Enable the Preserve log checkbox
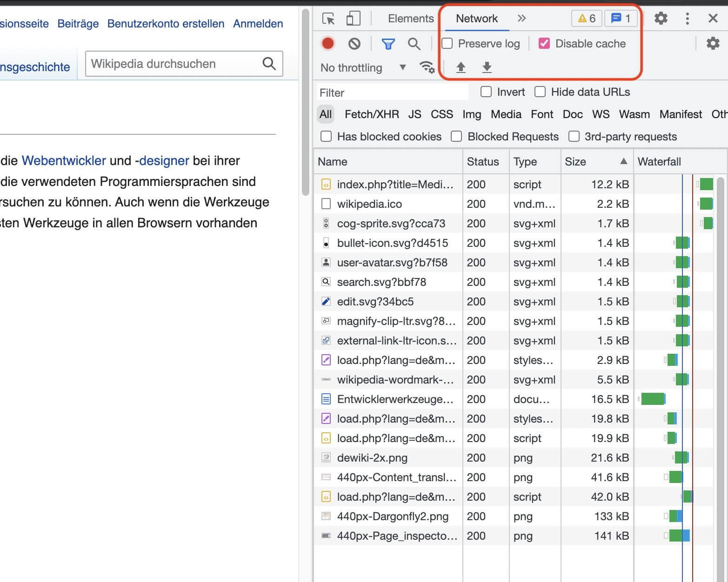 pyautogui.click(x=447, y=44)
